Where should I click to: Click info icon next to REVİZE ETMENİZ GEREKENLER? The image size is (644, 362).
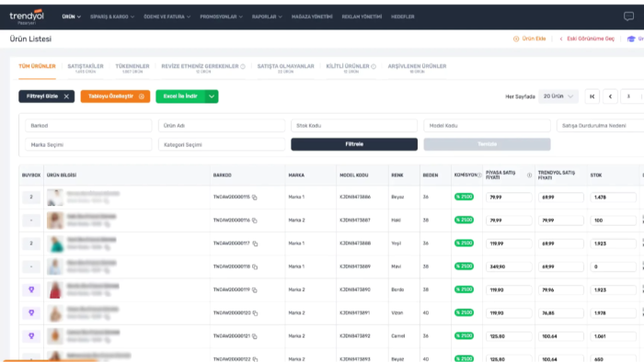tap(243, 66)
